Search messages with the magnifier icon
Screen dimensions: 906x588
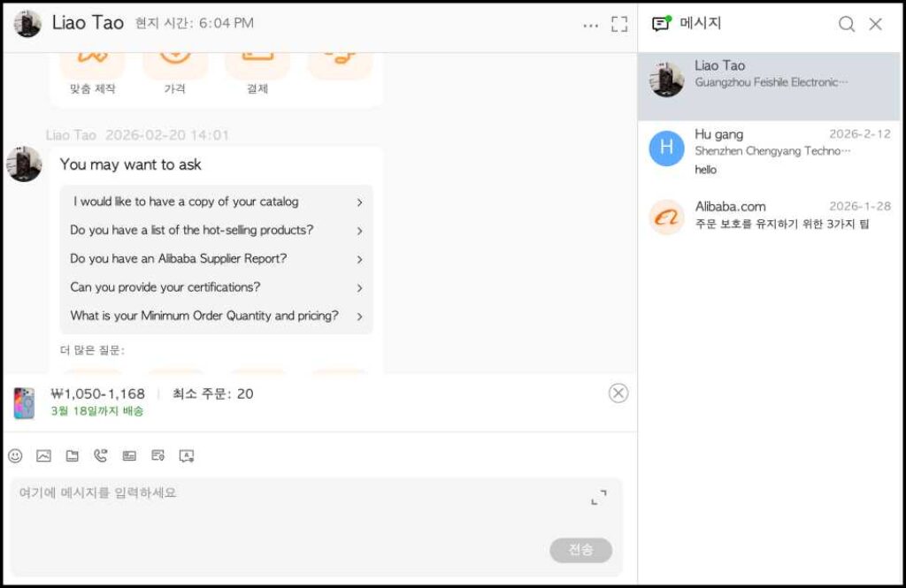pyautogui.click(x=847, y=24)
